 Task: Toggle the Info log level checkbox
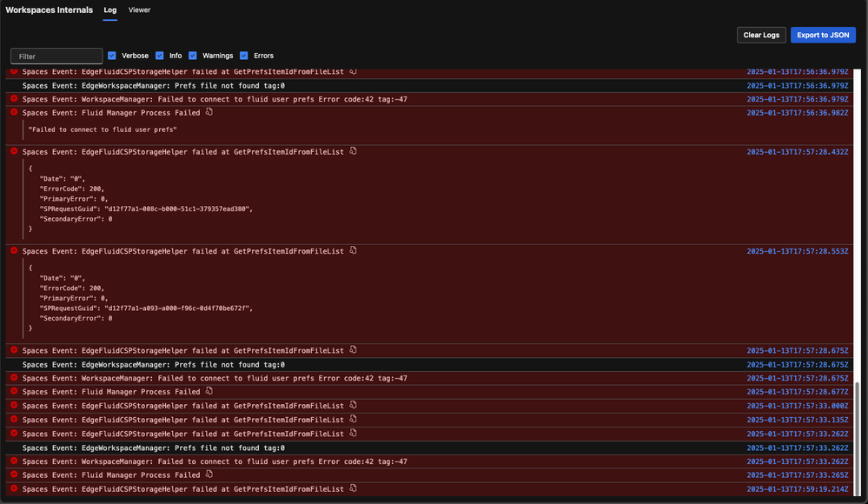[x=159, y=56]
